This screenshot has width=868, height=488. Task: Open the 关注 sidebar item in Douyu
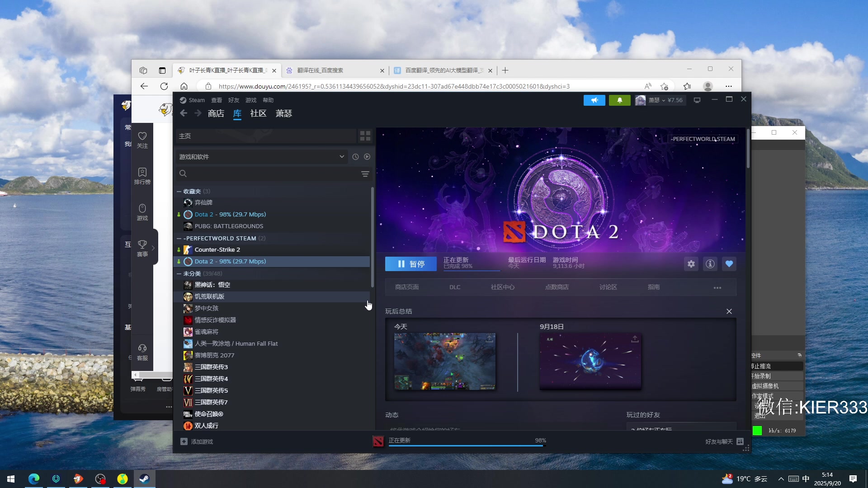[x=142, y=140]
